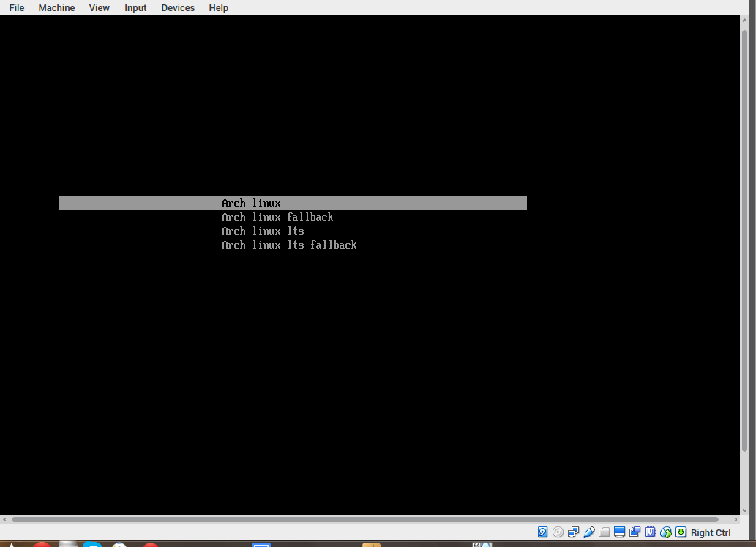Select the highlighted Arch linux boot entry
Screen dimensions: 756x547
tap(293, 203)
